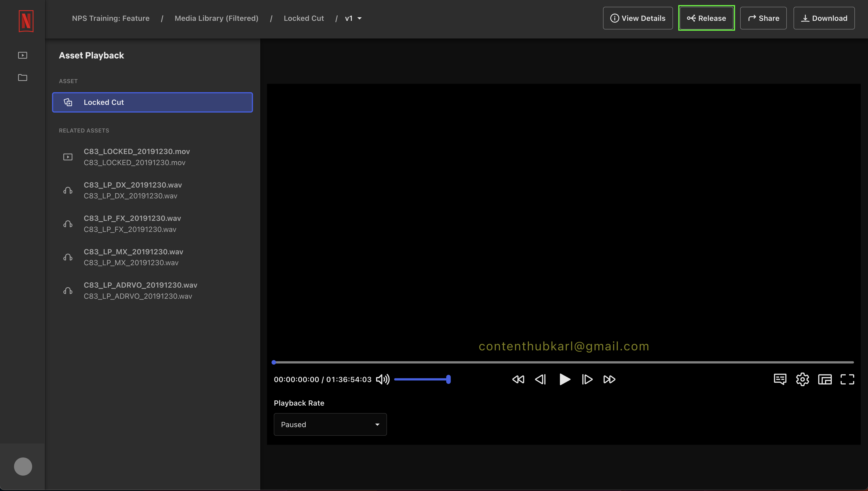
Task: Enable picture-in-picture mode
Action: (825, 379)
